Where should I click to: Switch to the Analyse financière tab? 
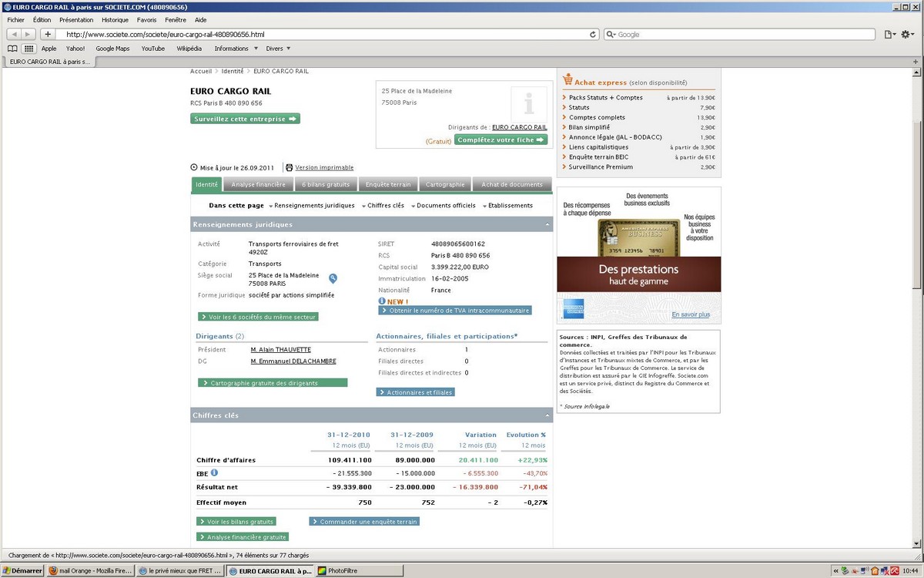[259, 184]
